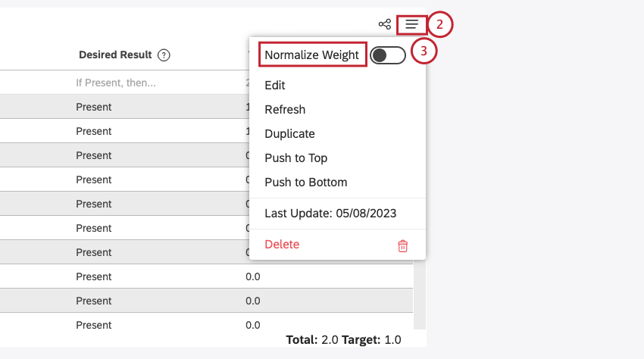Click the Normalize Weight label
This screenshot has width=644, height=359.
tap(311, 55)
